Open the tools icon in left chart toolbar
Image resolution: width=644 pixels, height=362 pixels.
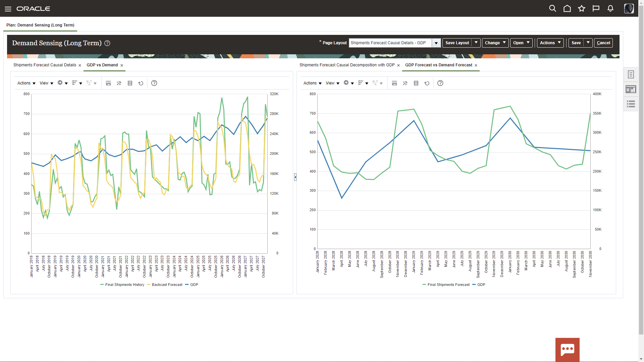pyautogui.click(x=119, y=83)
